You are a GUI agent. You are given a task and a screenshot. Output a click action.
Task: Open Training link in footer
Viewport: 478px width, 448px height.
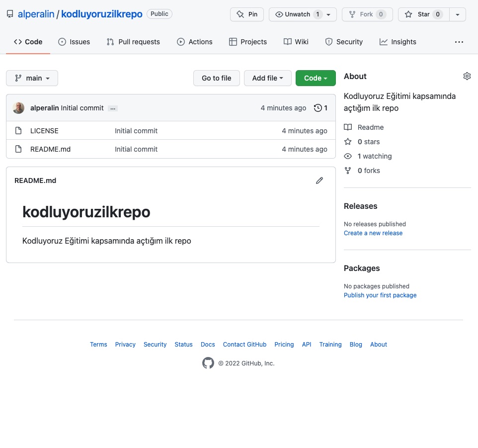pyautogui.click(x=330, y=344)
